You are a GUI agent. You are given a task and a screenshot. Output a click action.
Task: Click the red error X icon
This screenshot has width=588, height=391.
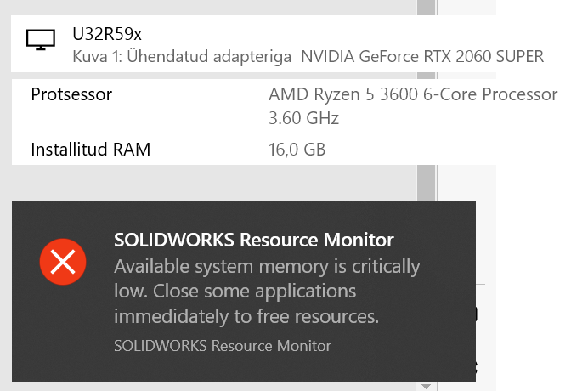[x=63, y=263]
